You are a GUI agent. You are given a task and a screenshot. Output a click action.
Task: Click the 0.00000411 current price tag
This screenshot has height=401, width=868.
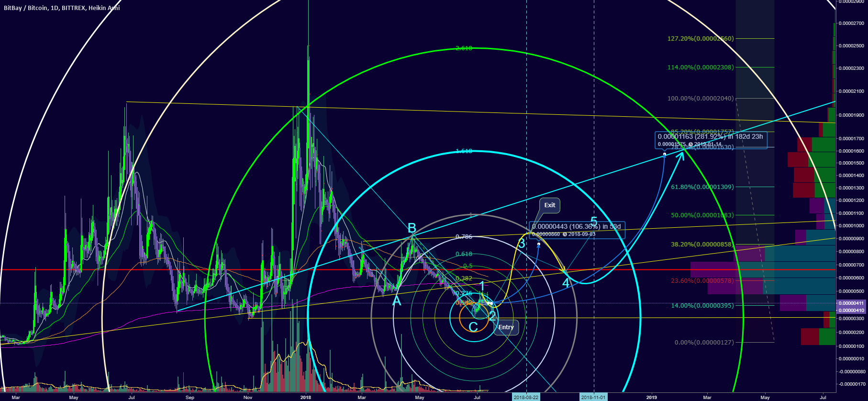[x=852, y=303]
